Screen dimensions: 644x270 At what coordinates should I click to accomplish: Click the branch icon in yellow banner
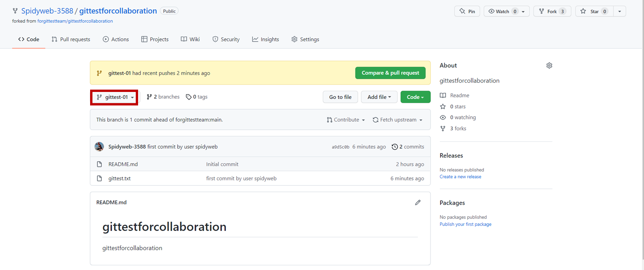pos(99,73)
